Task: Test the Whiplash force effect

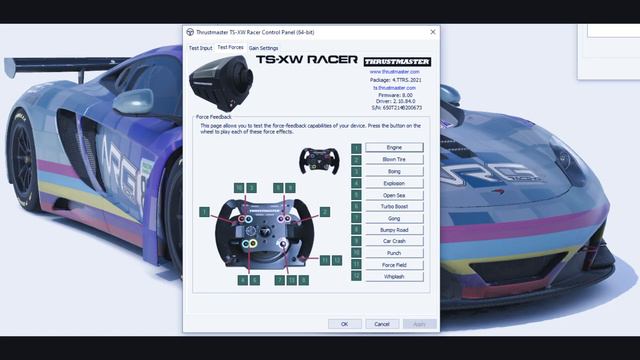Action: (394, 276)
